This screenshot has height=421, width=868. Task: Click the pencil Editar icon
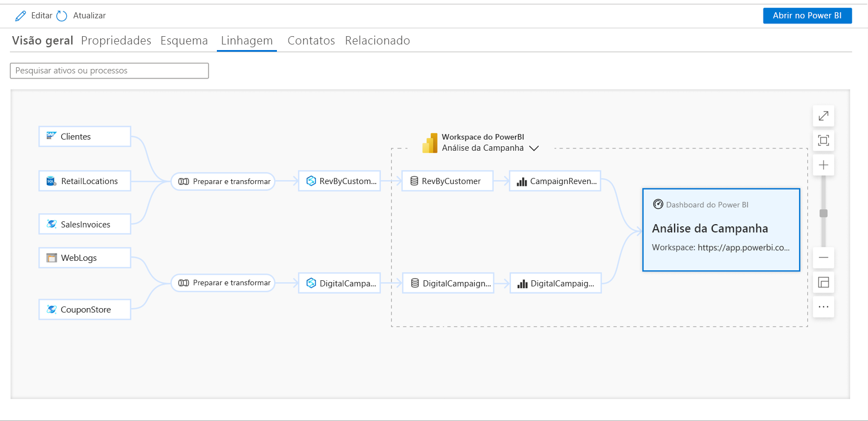pos(21,16)
